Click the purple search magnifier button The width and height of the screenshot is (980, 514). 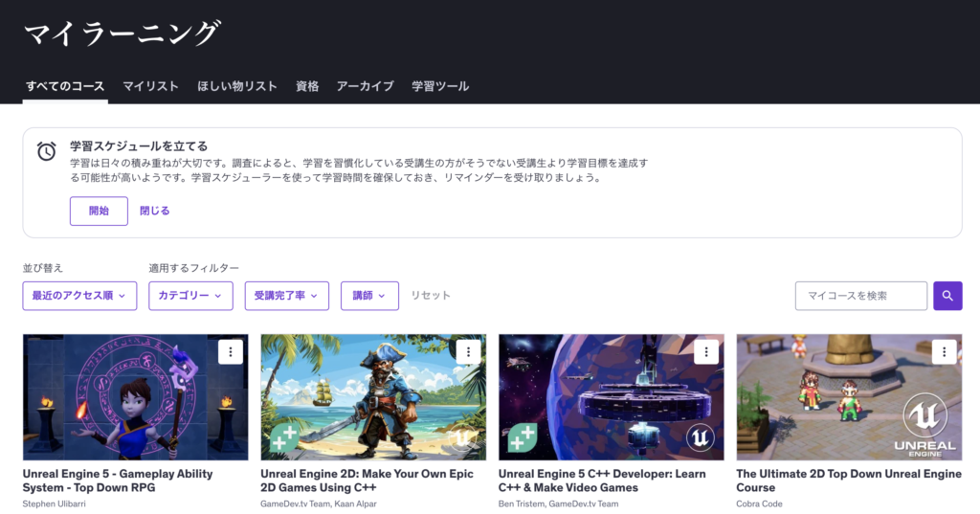pyautogui.click(x=947, y=296)
